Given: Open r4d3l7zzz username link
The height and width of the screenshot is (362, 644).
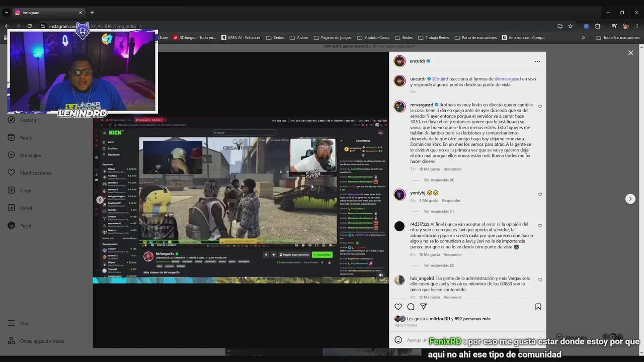Looking at the screenshot, I should pos(420,224).
